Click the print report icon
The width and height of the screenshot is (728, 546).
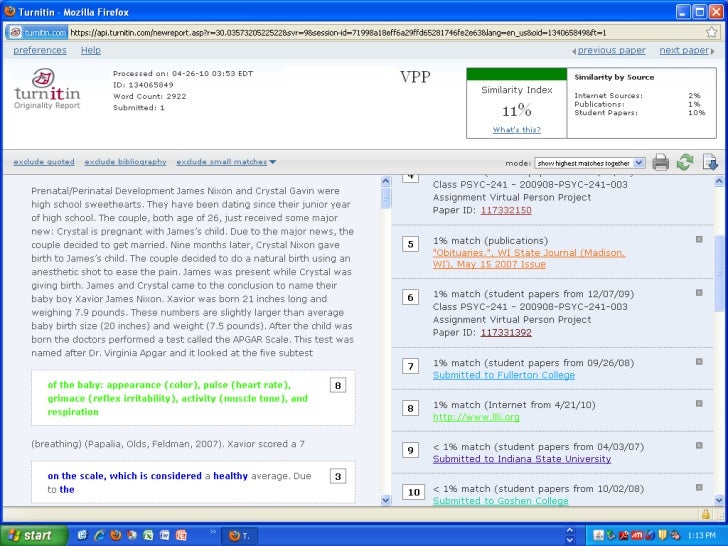click(x=660, y=162)
